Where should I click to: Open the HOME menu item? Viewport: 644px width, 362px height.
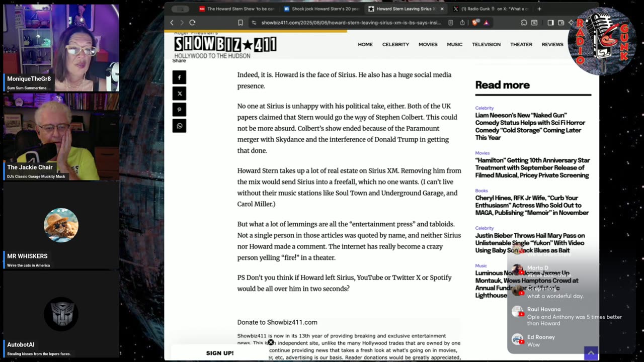pos(365,44)
